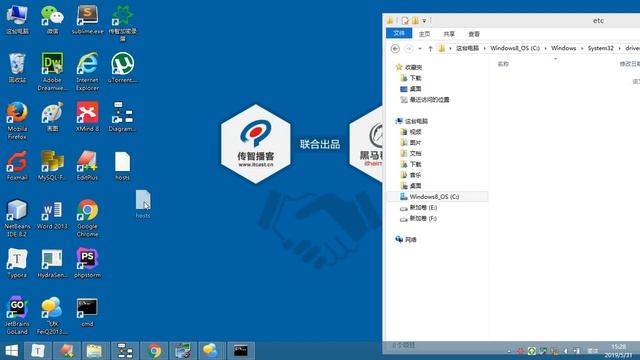This screenshot has height=360, width=640.
Task: Launch Word 2013 from the desktop
Action: [52, 214]
